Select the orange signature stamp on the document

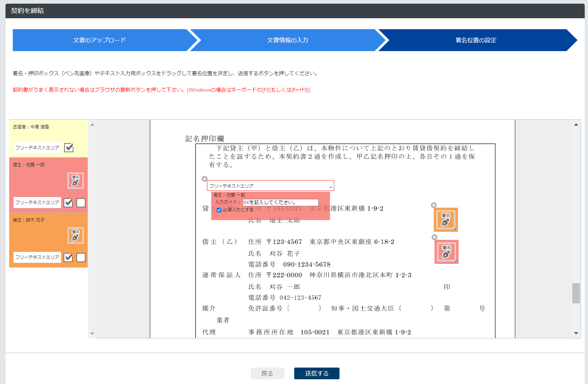click(x=445, y=220)
